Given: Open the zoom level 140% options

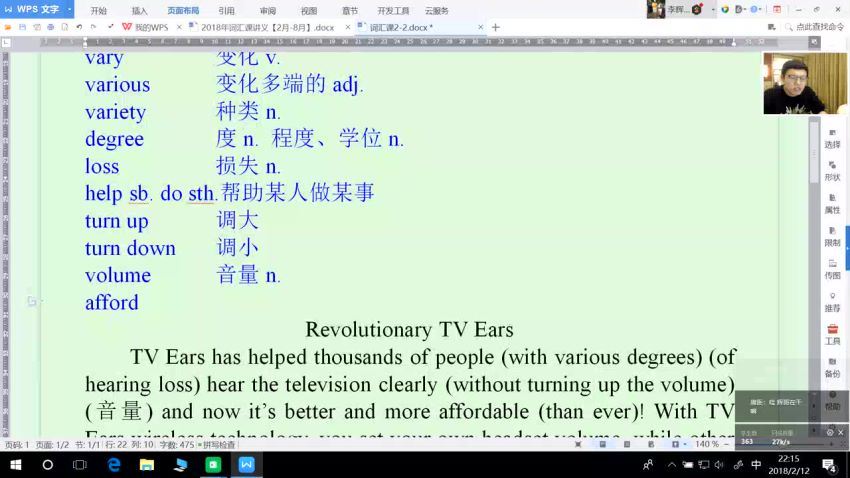Looking at the screenshot, I should click(707, 444).
